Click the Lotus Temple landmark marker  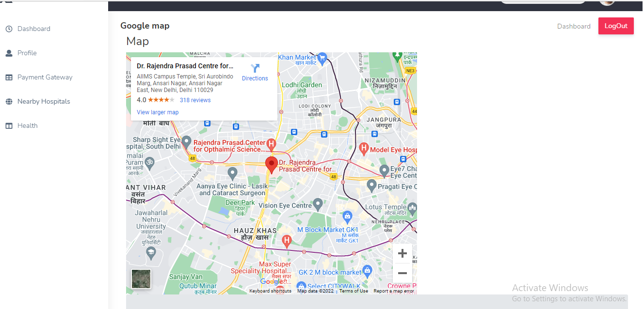(412, 209)
